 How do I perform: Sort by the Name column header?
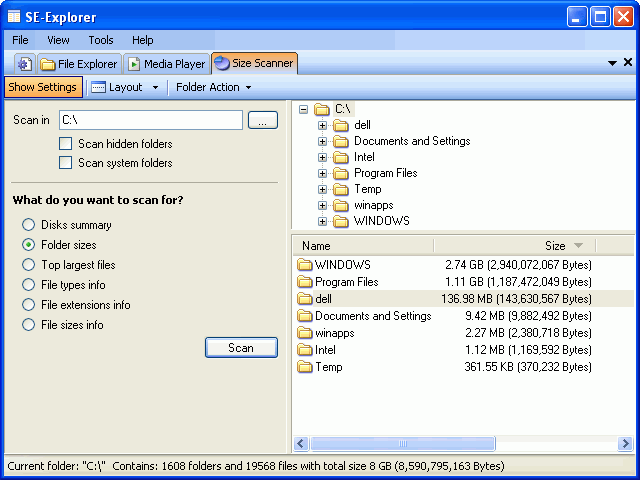[x=363, y=246]
